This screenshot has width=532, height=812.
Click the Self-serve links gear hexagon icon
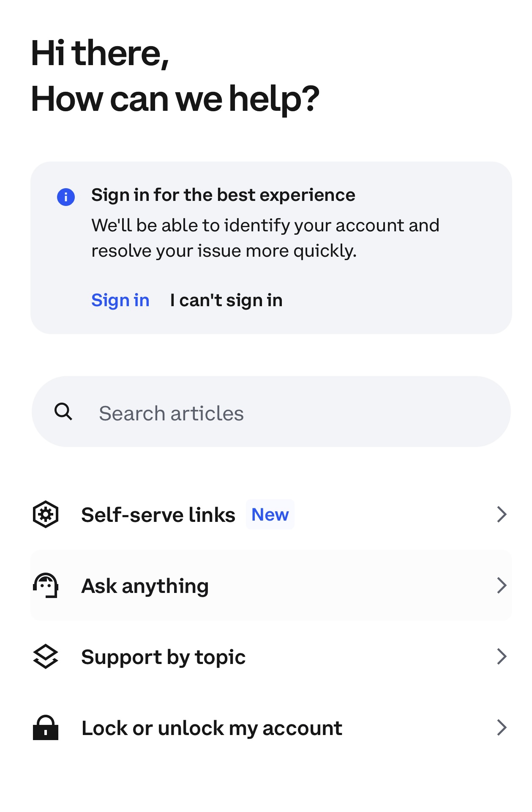(46, 514)
